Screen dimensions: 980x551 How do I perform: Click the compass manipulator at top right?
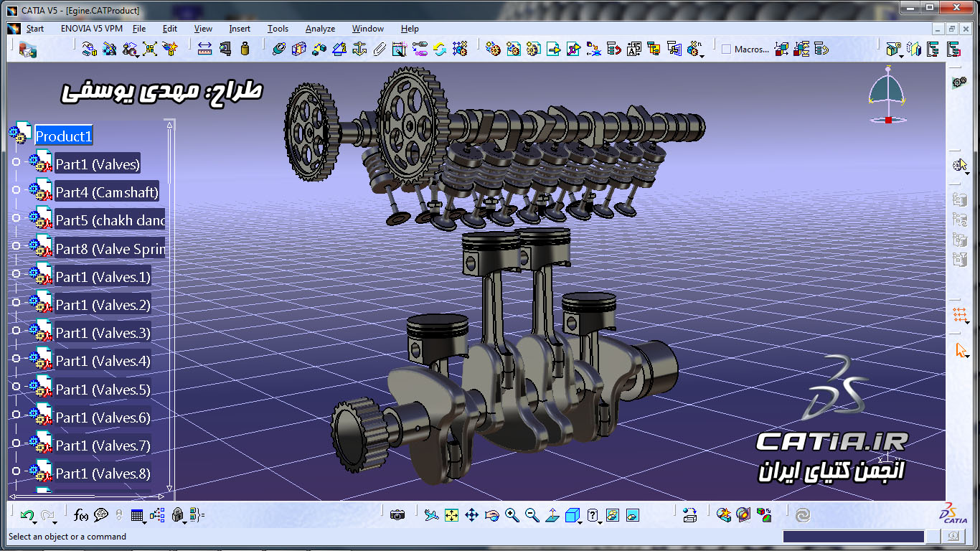(888, 95)
